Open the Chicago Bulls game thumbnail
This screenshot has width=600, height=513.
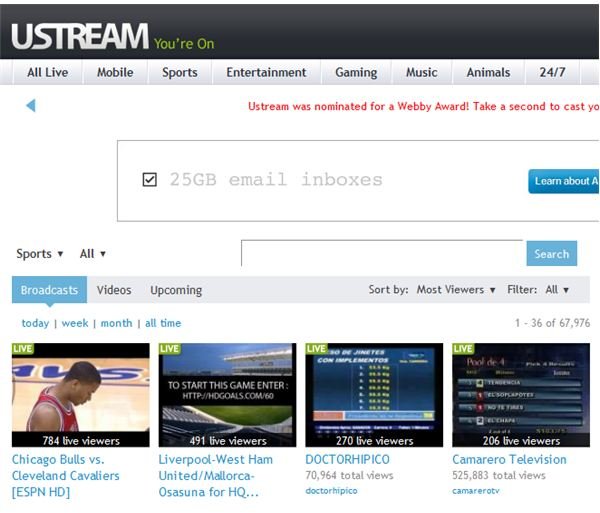[81, 395]
